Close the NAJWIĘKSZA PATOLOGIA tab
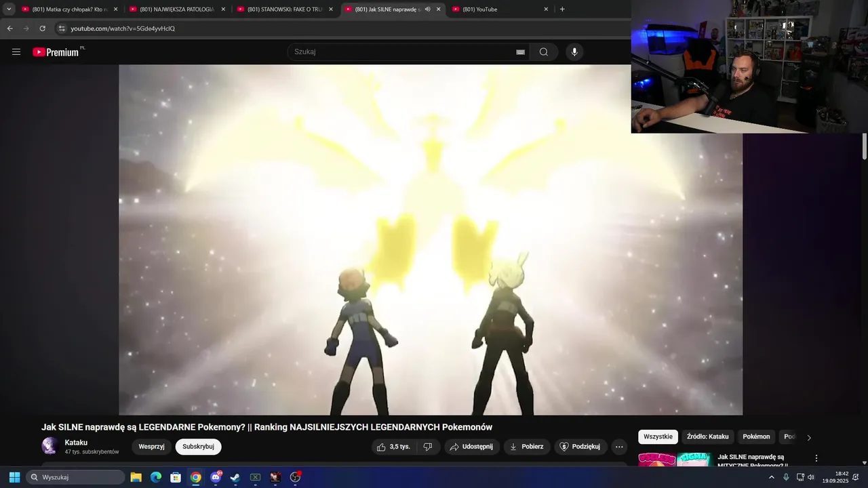 pyautogui.click(x=223, y=9)
